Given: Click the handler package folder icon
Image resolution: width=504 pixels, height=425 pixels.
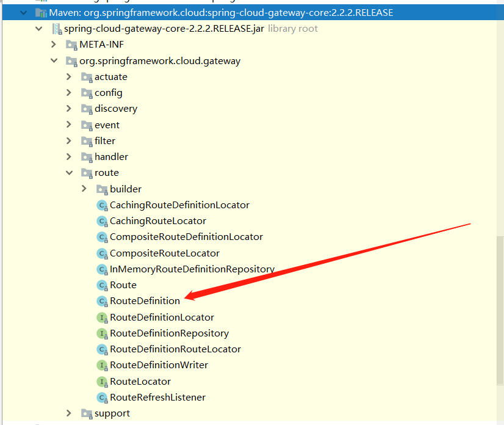Looking at the screenshot, I should (87, 157).
